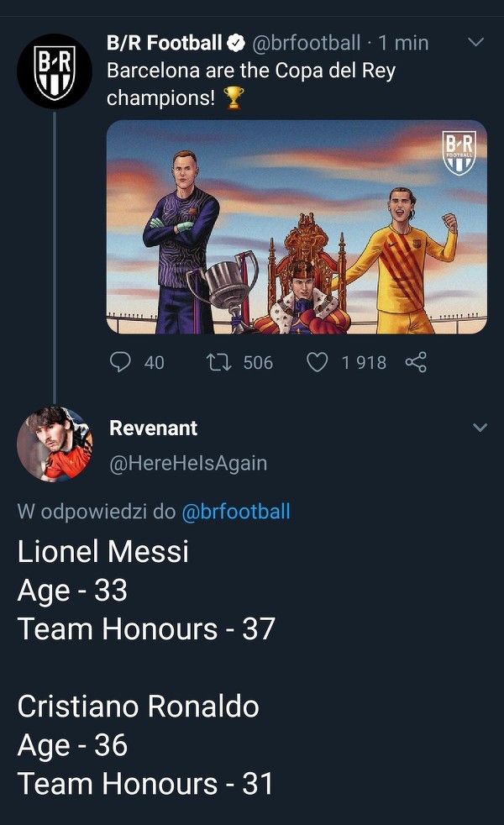Tap the share icon under the tweet
504x825 pixels.
[416, 362]
